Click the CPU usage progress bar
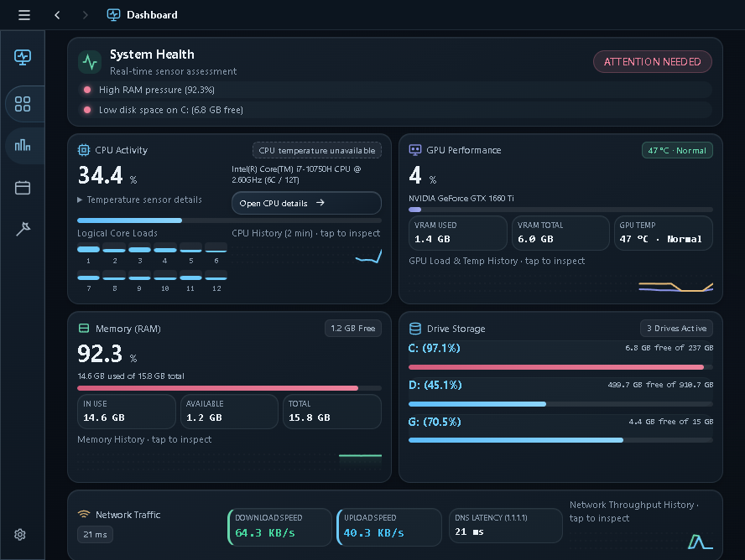The image size is (745, 560). (x=230, y=220)
